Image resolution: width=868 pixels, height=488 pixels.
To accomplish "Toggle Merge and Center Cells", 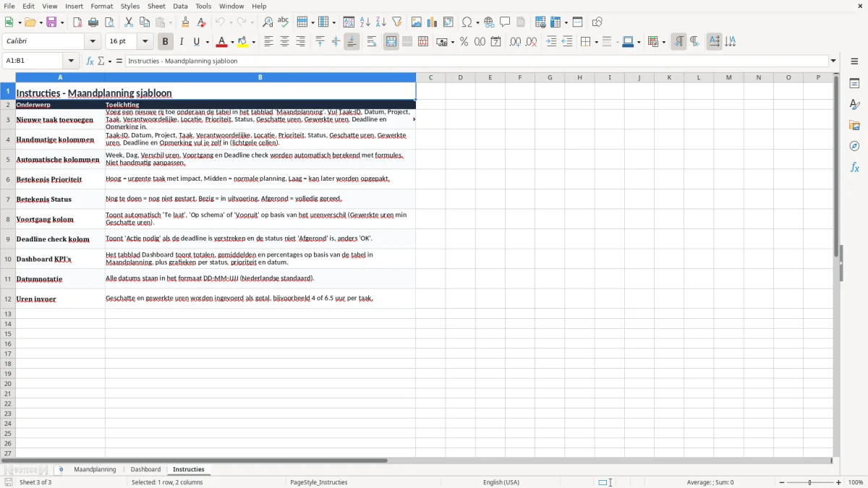I will point(391,42).
